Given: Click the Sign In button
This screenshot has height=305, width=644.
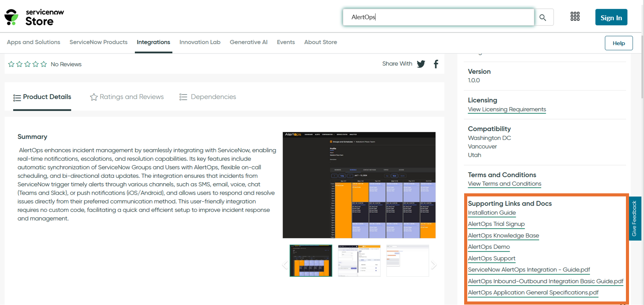Looking at the screenshot, I should [x=611, y=17].
